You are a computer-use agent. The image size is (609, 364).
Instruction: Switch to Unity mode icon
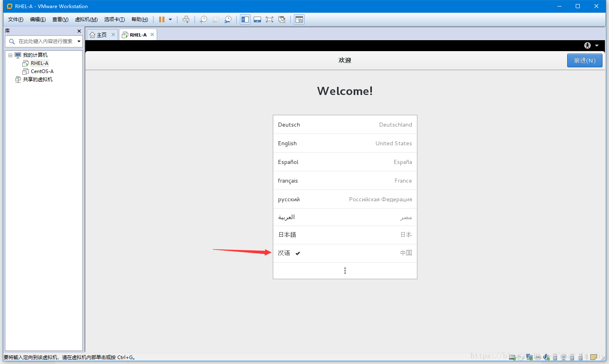pos(282,19)
